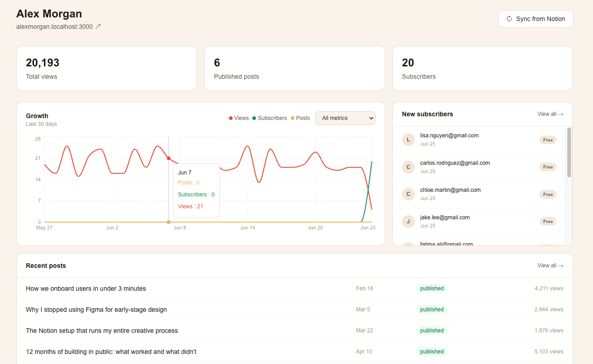Click the Jun 7 marker on the chart axis

coord(169,222)
